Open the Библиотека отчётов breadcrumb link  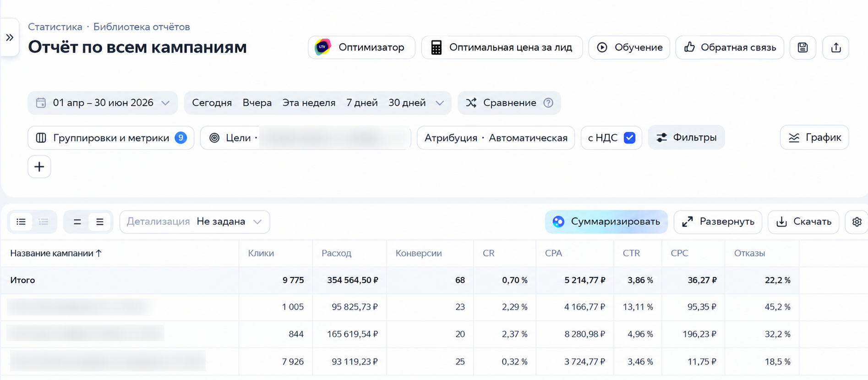coord(142,27)
